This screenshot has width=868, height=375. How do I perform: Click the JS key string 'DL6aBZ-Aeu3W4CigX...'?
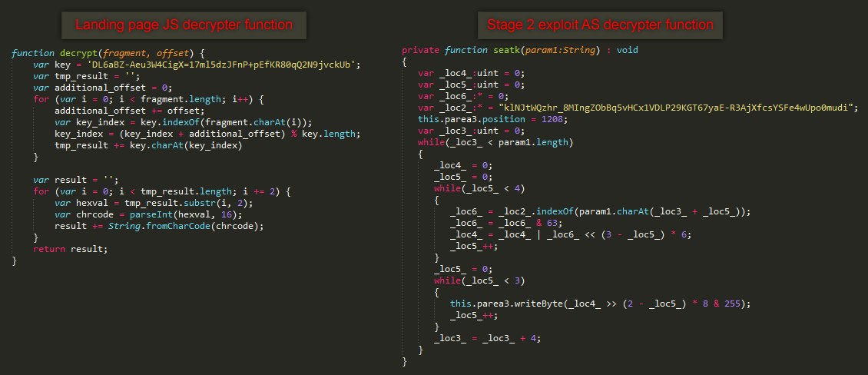221,65
